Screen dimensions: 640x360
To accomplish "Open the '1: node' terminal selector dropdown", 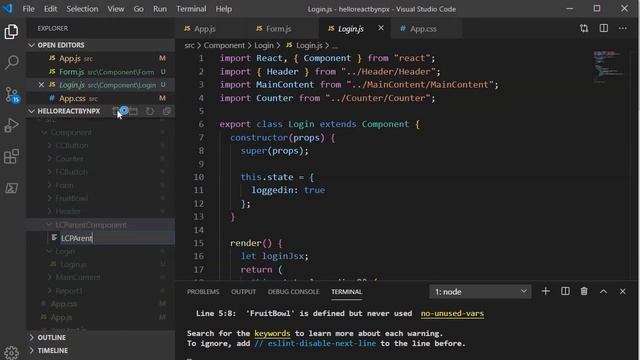I will point(480,292).
